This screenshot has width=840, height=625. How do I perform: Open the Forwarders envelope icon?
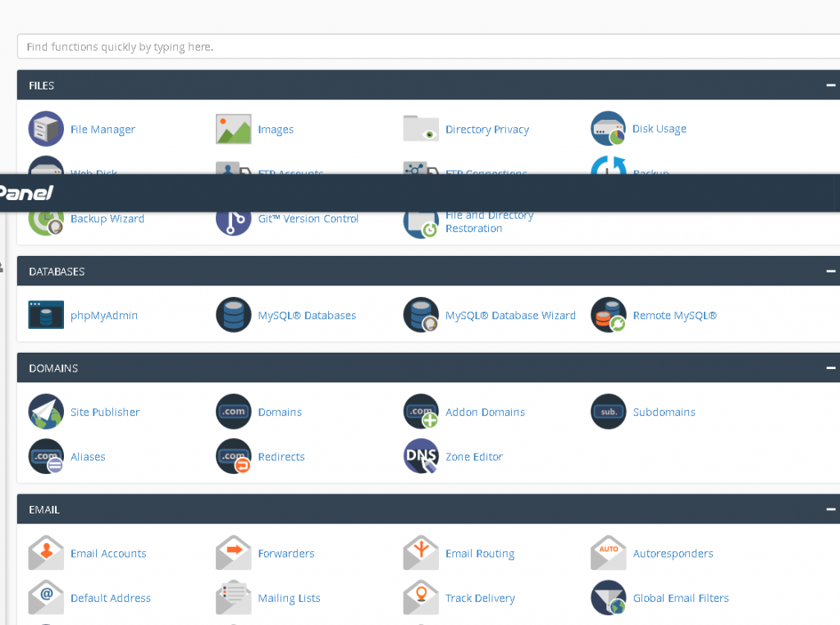(x=234, y=553)
